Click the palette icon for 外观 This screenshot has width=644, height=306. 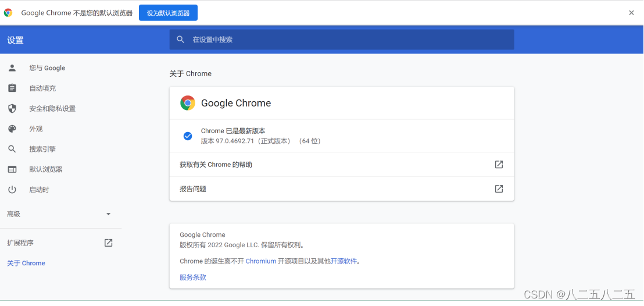pos(12,129)
